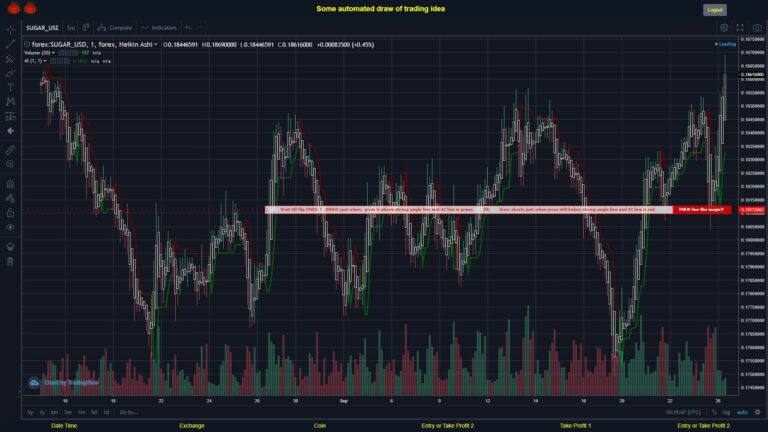Open the 1m interval dropdown

point(71,28)
